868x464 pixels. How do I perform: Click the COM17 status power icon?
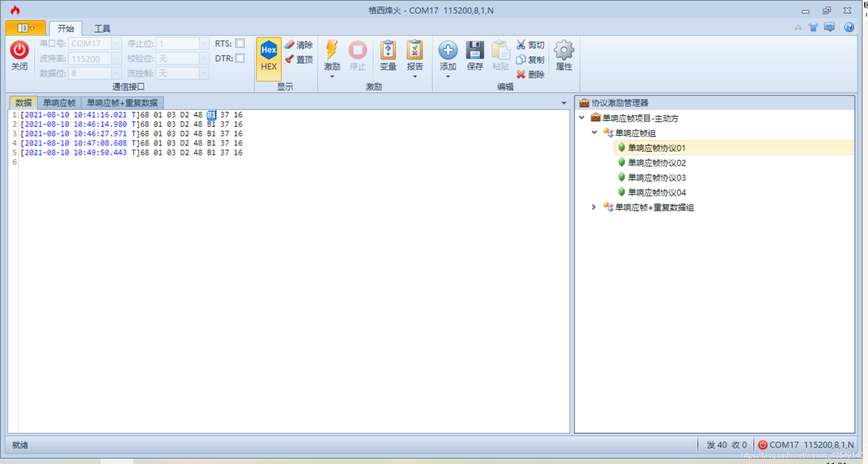point(762,445)
